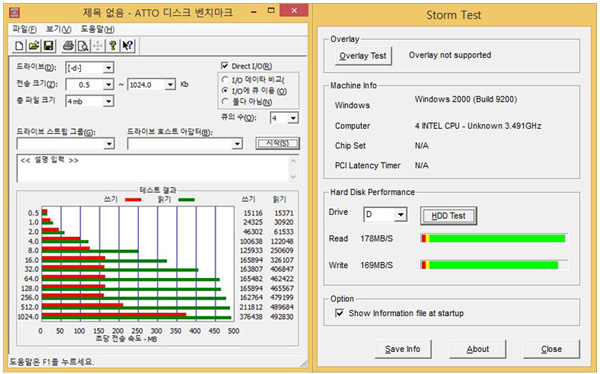Screen dimensions: 600x374
Task: Click the write value 15116
Action: pyautogui.click(x=253, y=213)
